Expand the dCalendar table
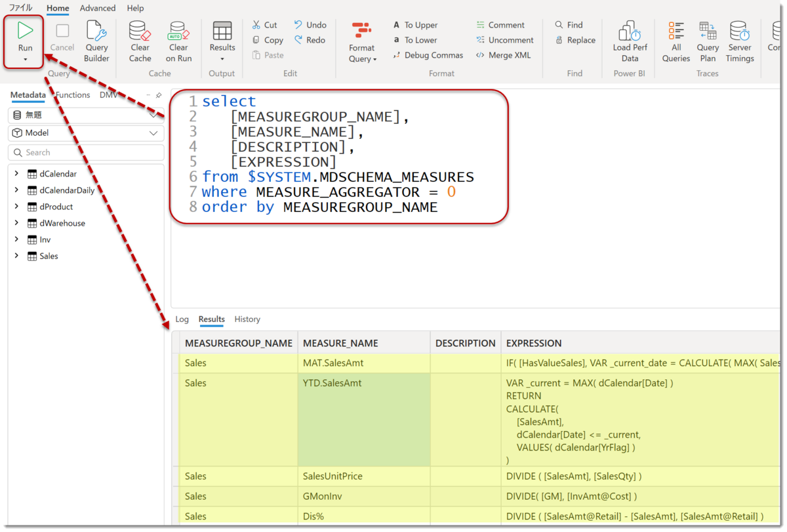 tap(16, 174)
